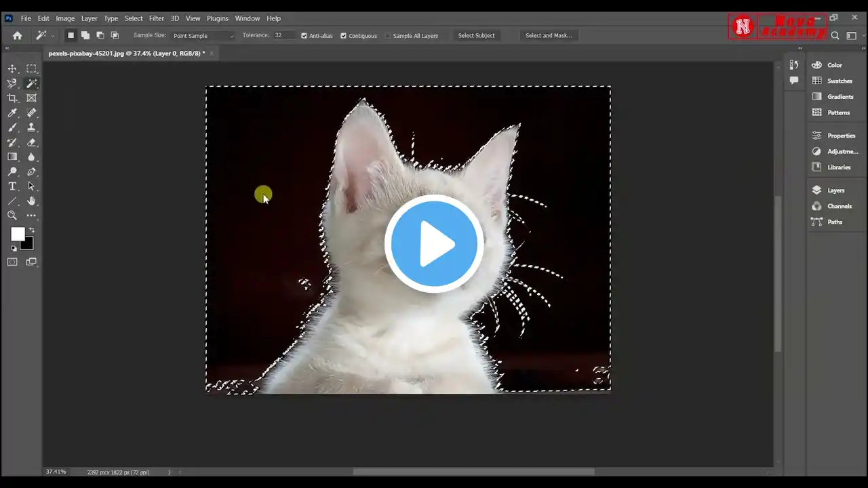
Task: Select the Line tool
Action: (12, 201)
